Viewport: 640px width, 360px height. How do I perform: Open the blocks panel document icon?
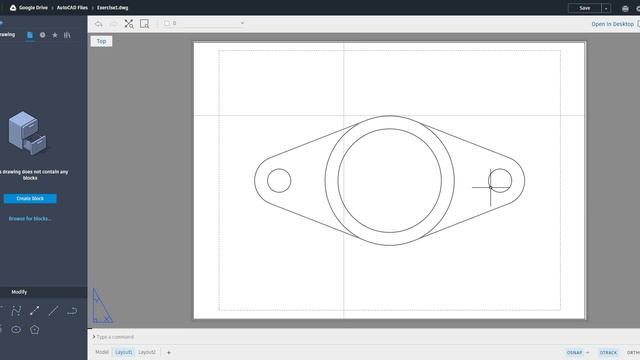30,36
